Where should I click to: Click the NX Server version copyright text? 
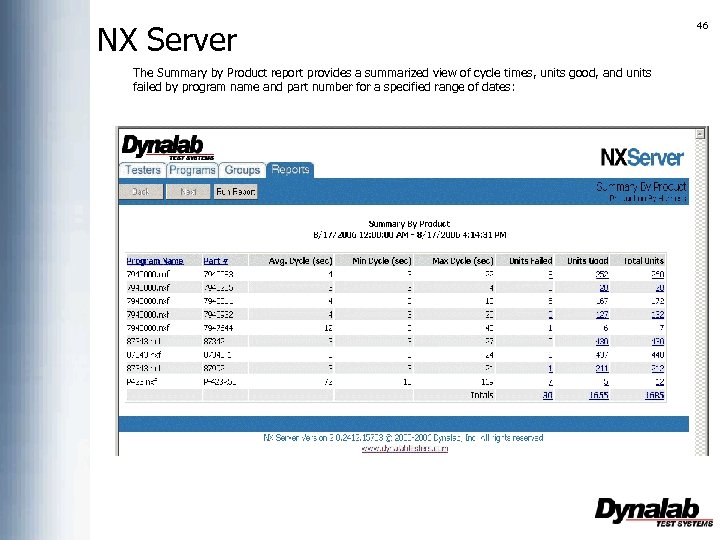click(403, 438)
